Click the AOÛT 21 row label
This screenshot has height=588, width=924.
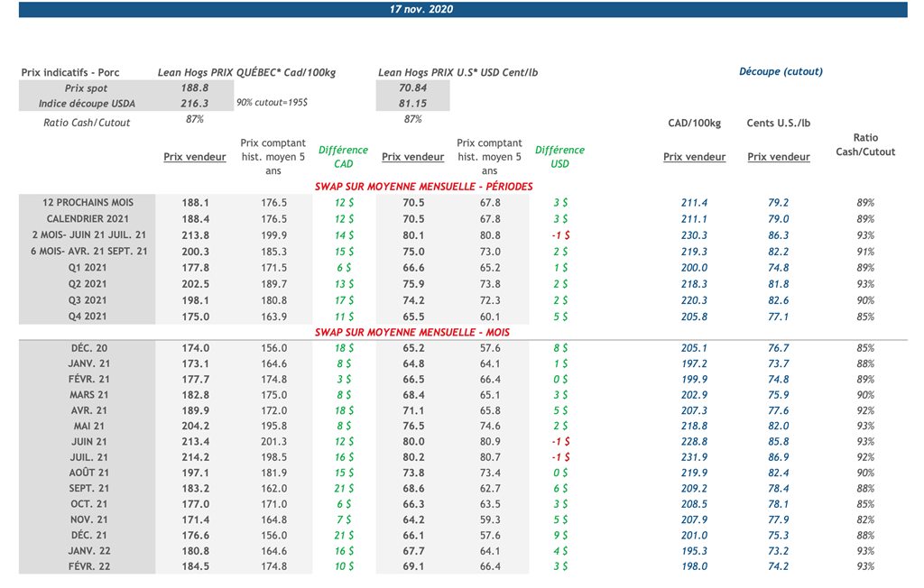(x=88, y=473)
